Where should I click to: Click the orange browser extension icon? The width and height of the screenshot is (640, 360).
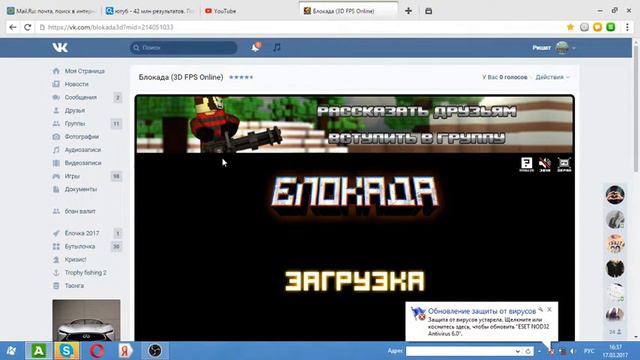[x=598, y=27]
